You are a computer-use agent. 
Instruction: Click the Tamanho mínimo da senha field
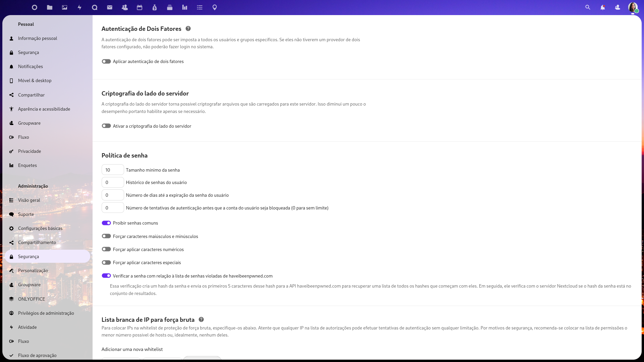(113, 170)
